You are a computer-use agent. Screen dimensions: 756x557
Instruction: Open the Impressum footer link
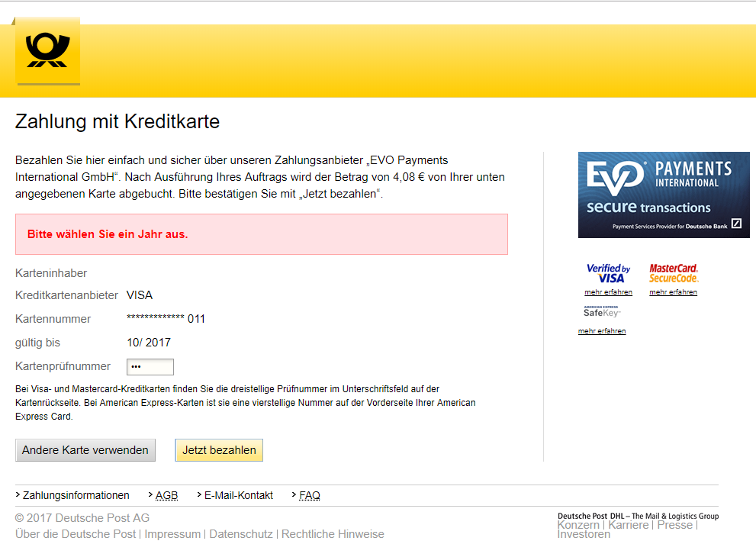click(x=172, y=534)
